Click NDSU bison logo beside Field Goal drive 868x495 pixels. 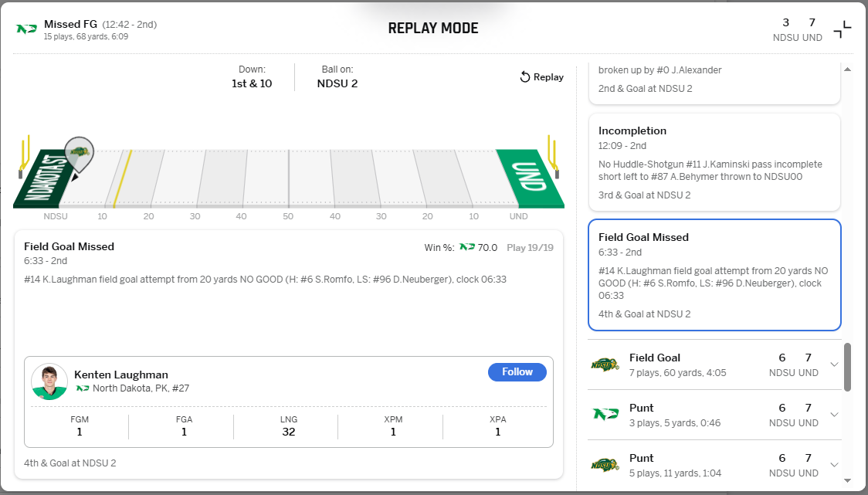[605, 364]
